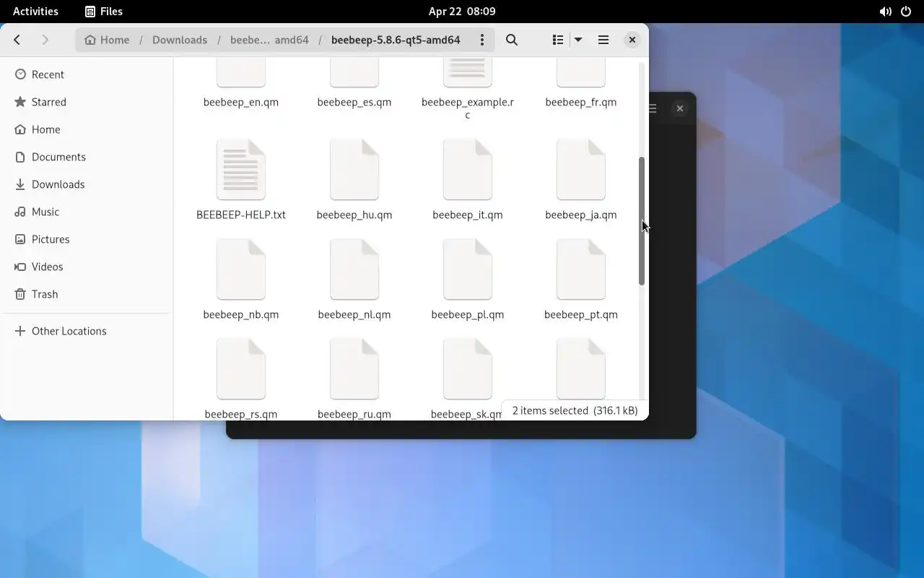
Task: Open the clock showing Apr 22 08:09
Action: click(462, 11)
